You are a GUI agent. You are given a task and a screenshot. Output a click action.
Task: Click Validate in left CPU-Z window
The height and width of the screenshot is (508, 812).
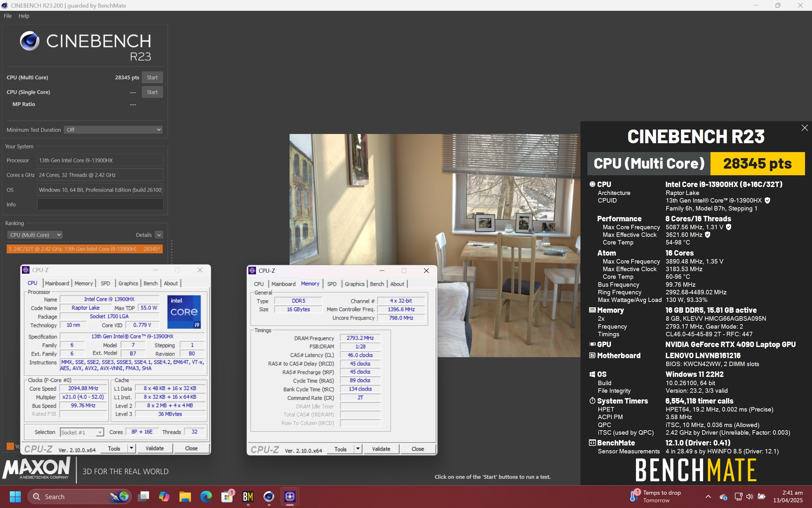pyautogui.click(x=155, y=449)
